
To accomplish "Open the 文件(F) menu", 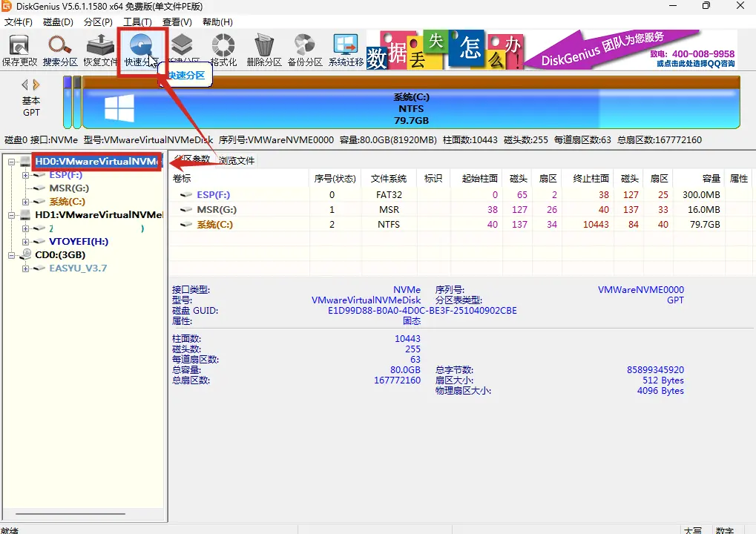I will point(19,22).
